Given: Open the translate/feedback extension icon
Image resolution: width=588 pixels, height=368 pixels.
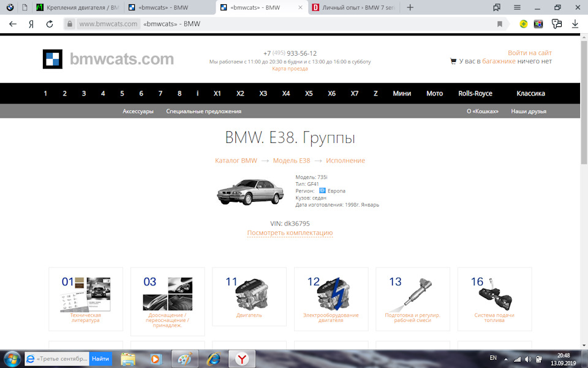Looking at the screenshot, I should tap(557, 24).
